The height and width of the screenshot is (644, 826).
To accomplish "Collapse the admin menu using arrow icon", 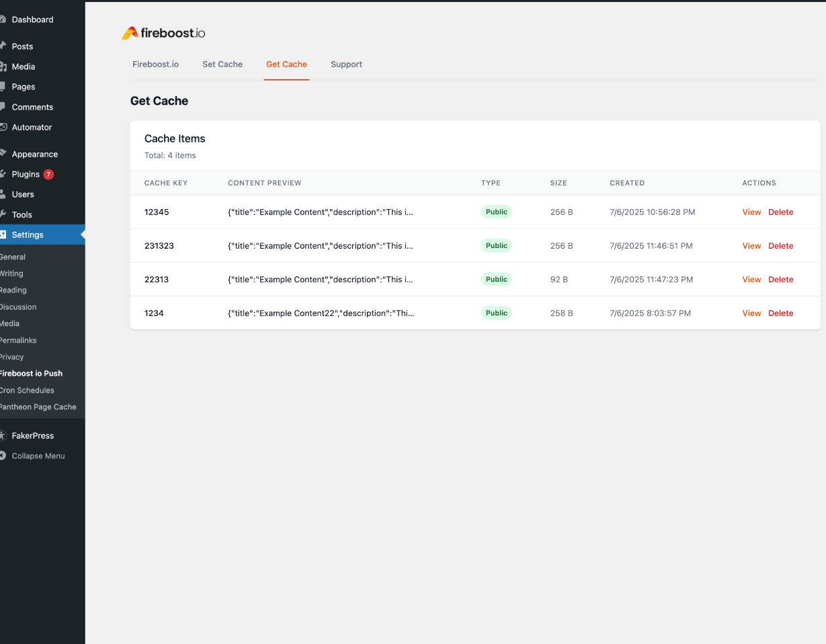I will point(3,456).
